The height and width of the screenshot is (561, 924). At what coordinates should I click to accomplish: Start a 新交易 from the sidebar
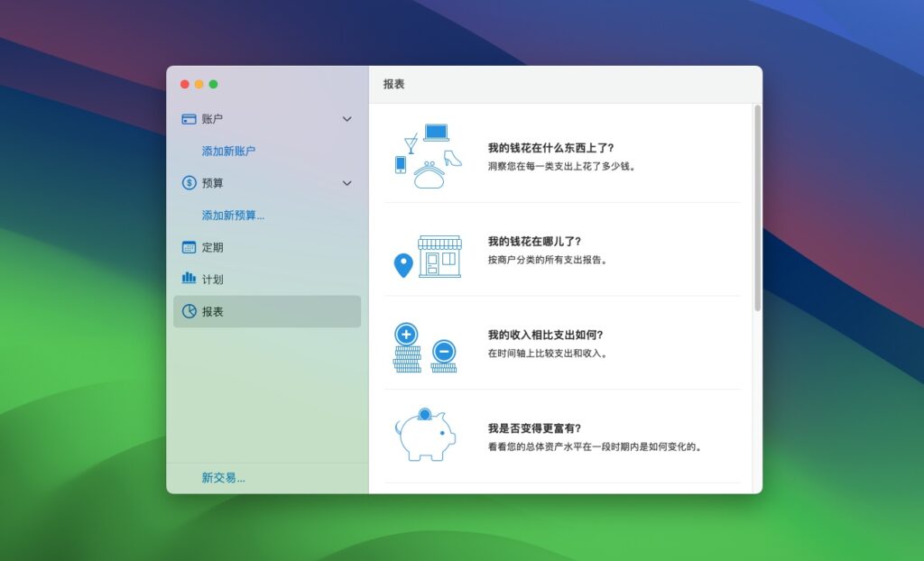tap(222, 476)
